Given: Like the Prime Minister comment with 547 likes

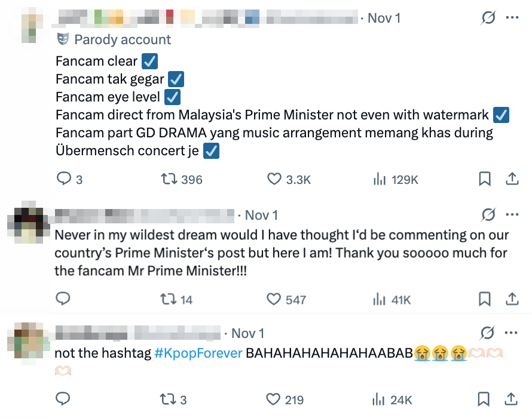Looking at the screenshot, I should [x=274, y=299].
